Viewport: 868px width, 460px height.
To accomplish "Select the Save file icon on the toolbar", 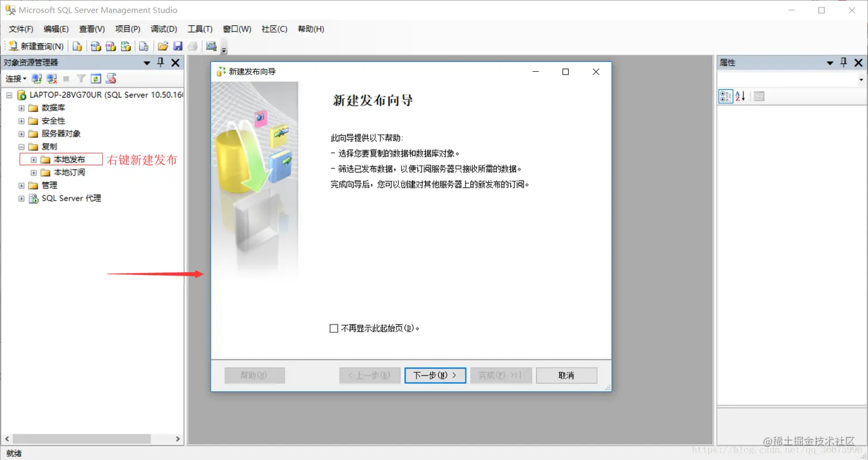I will 178,46.
